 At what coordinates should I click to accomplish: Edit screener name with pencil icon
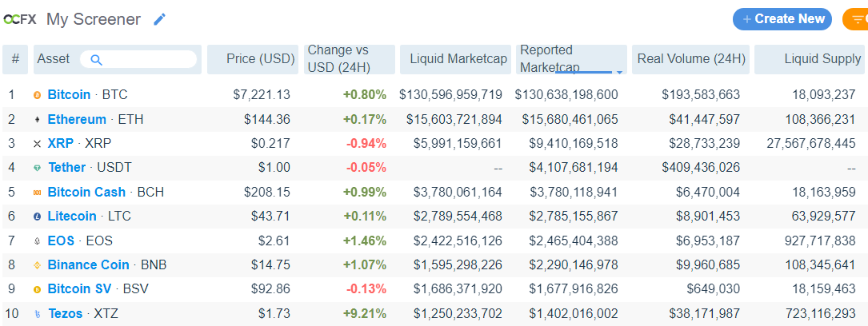pyautogui.click(x=159, y=19)
